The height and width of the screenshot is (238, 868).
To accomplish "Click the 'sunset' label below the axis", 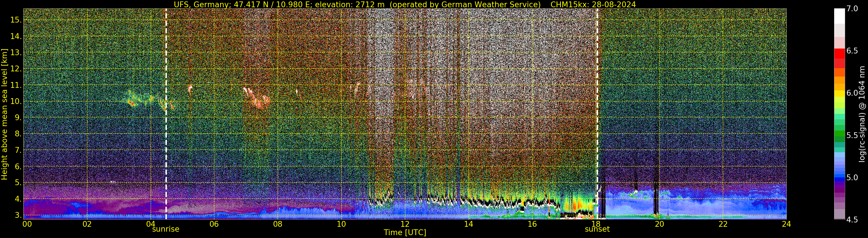I will (597, 229).
